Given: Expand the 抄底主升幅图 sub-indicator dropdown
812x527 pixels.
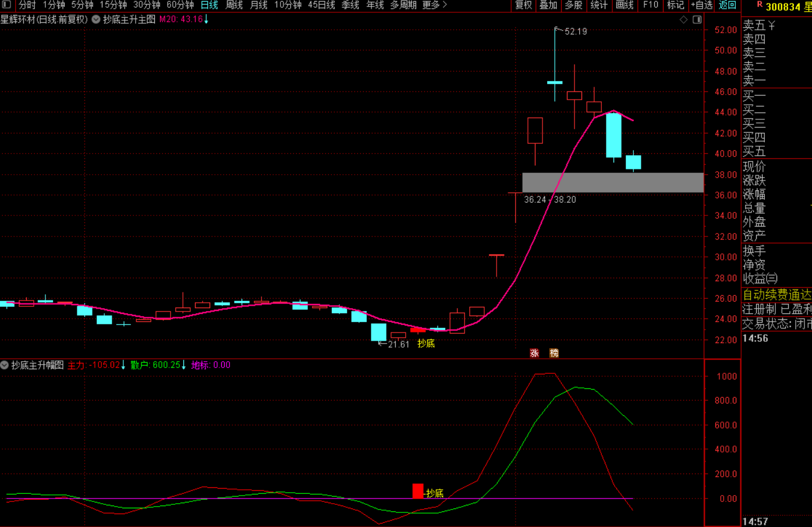Looking at the screenshot, I should click(5, 365).
